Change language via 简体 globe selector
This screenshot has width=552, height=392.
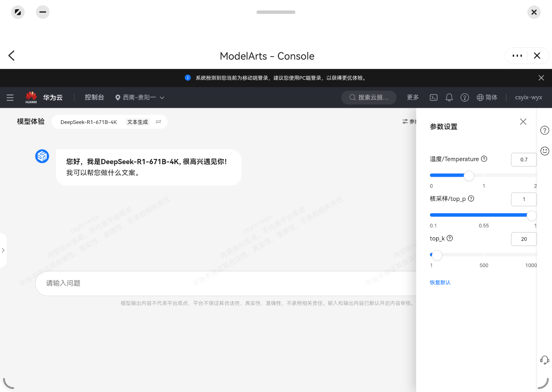click(487, 98)
